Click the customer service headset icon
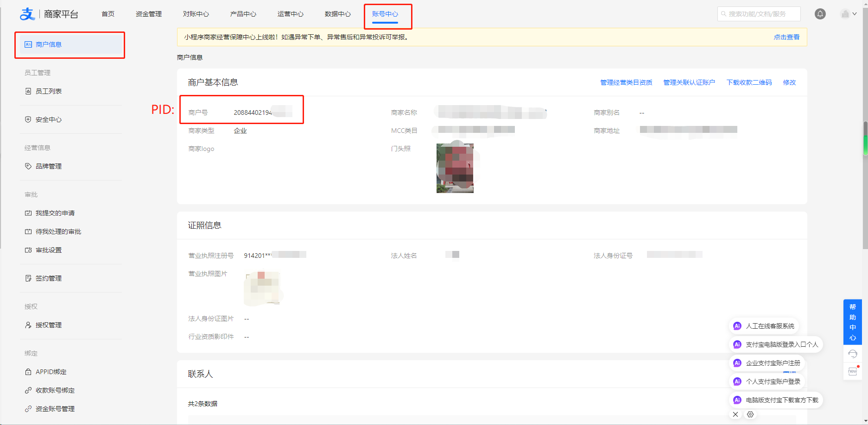Viewport: 868px width, 425px height. pos(852,354)
